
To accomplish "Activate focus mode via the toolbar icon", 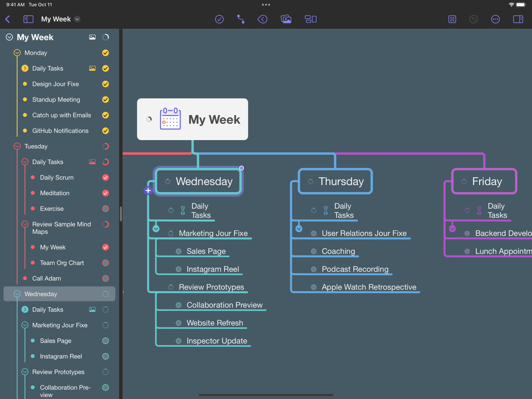I will [x=452, y=19].
